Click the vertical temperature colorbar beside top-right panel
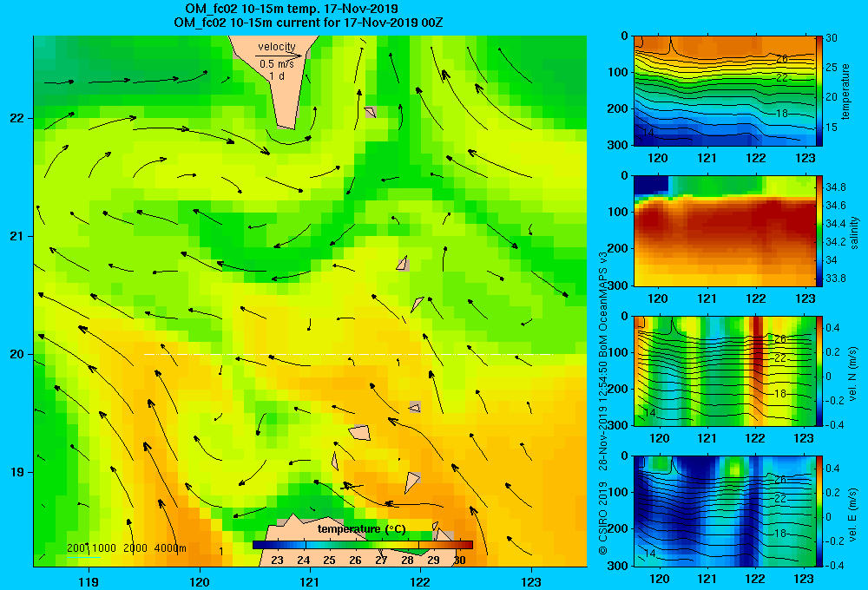Image resolution: width=868 pixels, height=590 pixels. tap(819, 91)
